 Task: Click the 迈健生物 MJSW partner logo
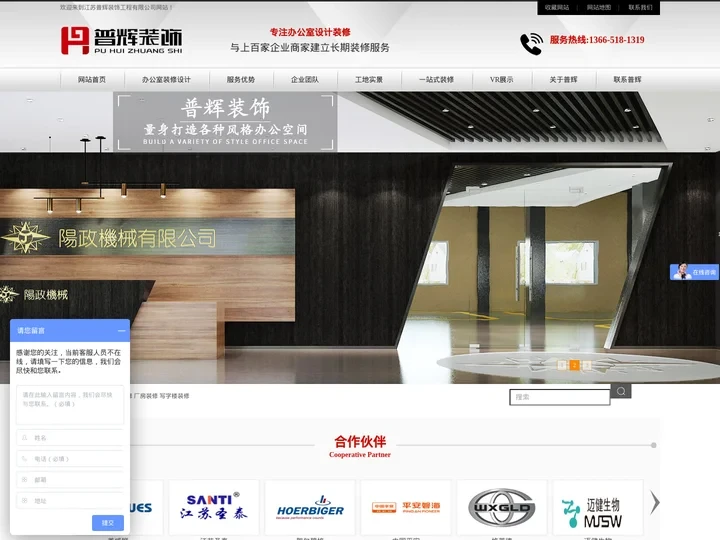click(598, 507)
